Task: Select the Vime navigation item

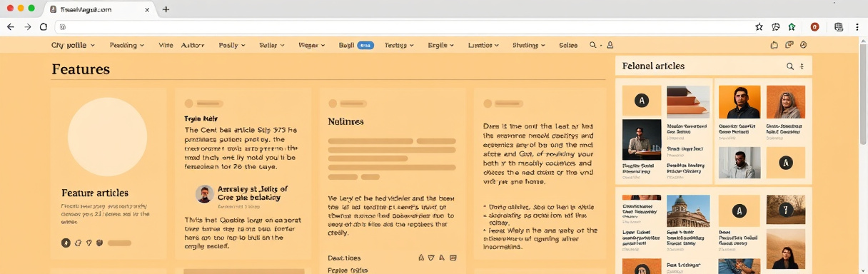Action: pos(166,45)
